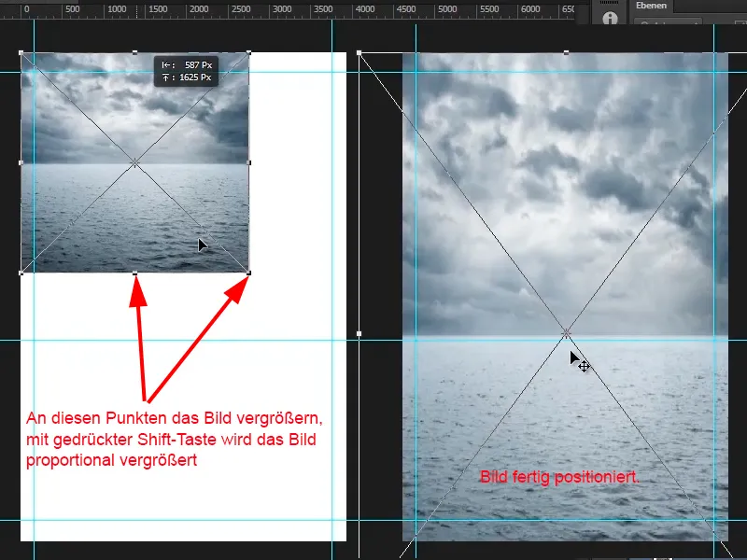
Task: Click the 5000 mark on horizontal ruler
Action: point(447,9)
